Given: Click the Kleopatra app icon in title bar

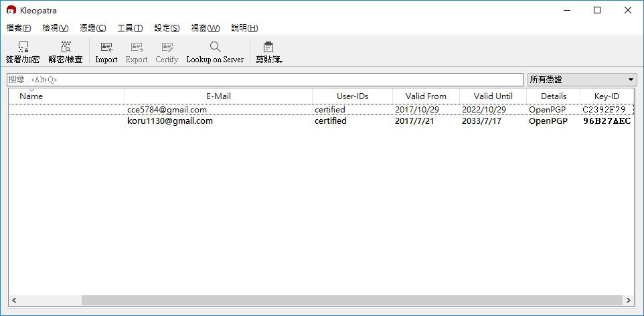Looking at the screenshot, I should coord(11,10).
